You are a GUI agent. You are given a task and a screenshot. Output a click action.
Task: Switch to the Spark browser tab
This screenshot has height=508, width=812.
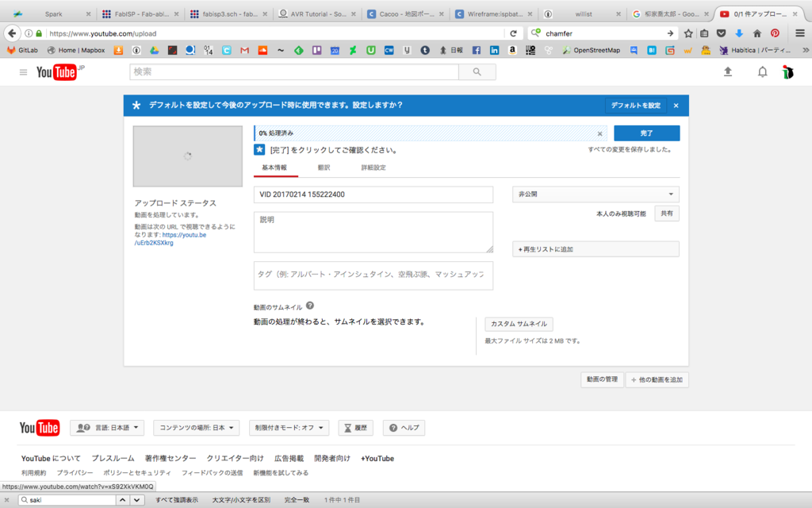click(x=53, y=14)
